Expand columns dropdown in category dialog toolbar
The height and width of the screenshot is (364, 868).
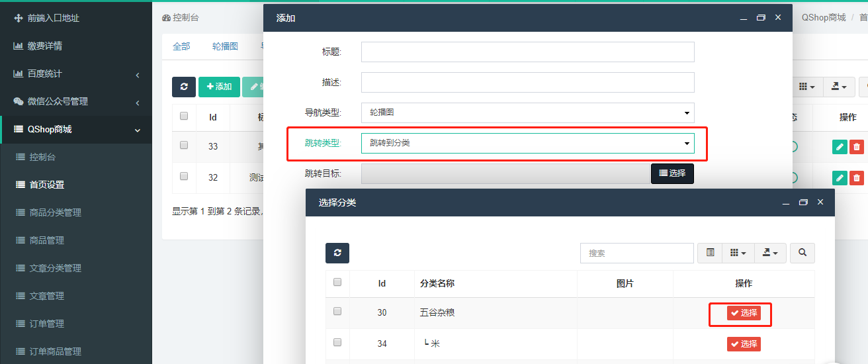coord(738,253)
